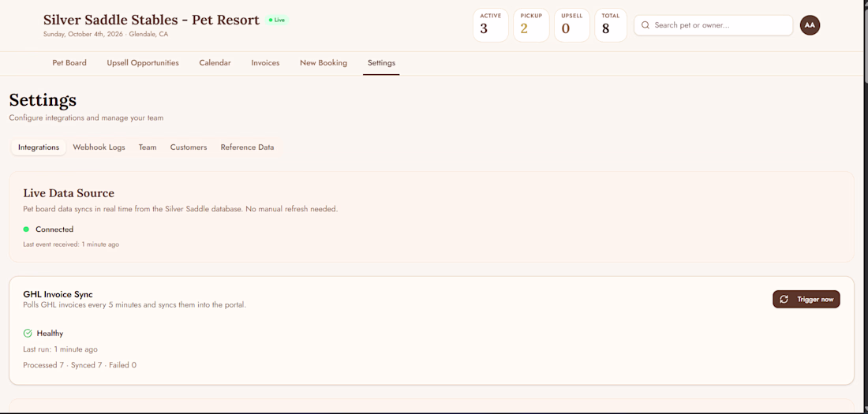Select the Settings main tab
The height and width of the screenshot is (414, 868).
381,63
